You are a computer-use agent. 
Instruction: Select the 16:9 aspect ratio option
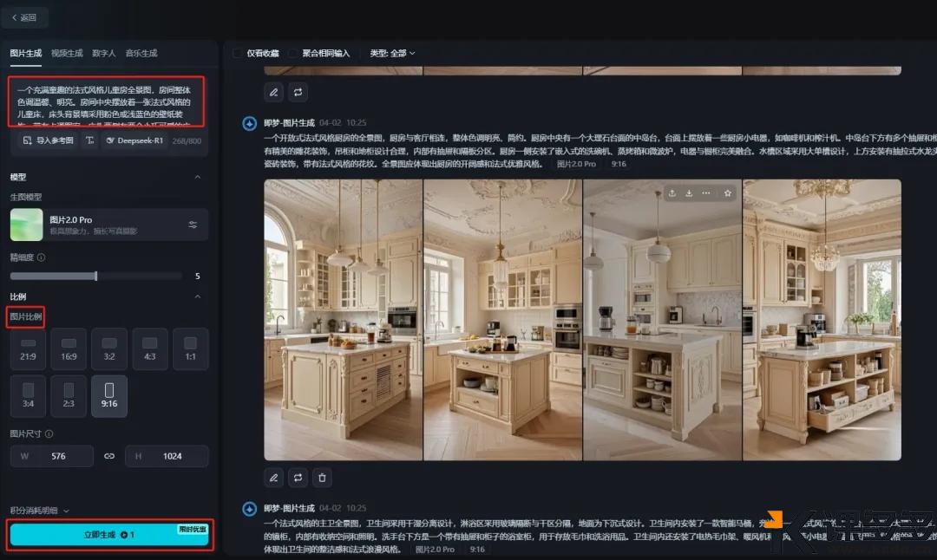point(69,349)
